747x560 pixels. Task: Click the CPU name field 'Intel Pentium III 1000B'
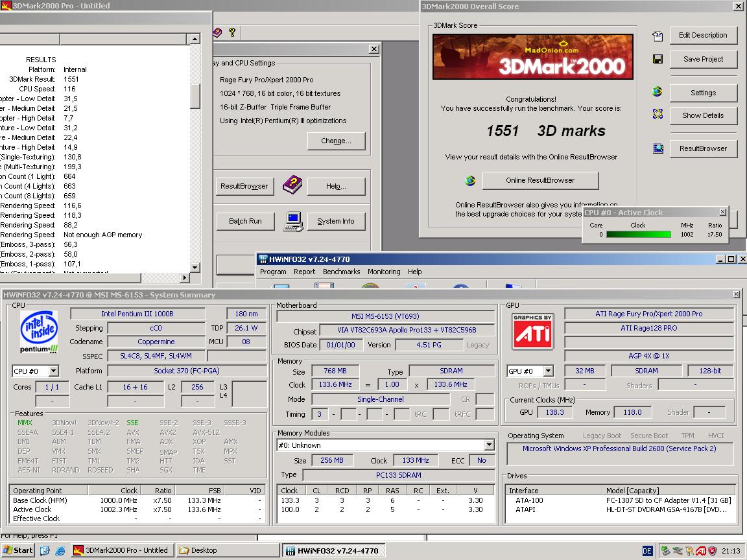pyautogui.click(x=137, y=314)
